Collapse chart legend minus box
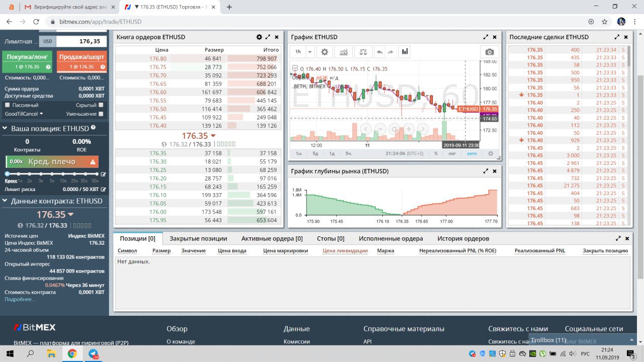Viewport: 644px width, 362px height. click(x=295, y=69)
